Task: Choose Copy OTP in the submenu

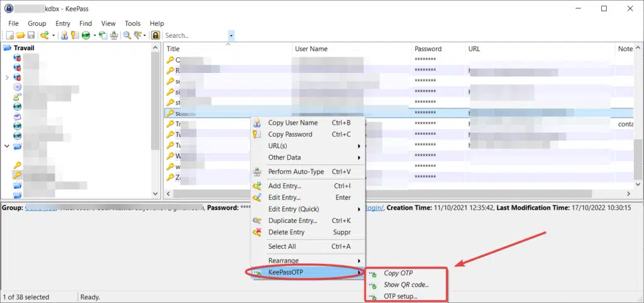Action: [406, 273]
